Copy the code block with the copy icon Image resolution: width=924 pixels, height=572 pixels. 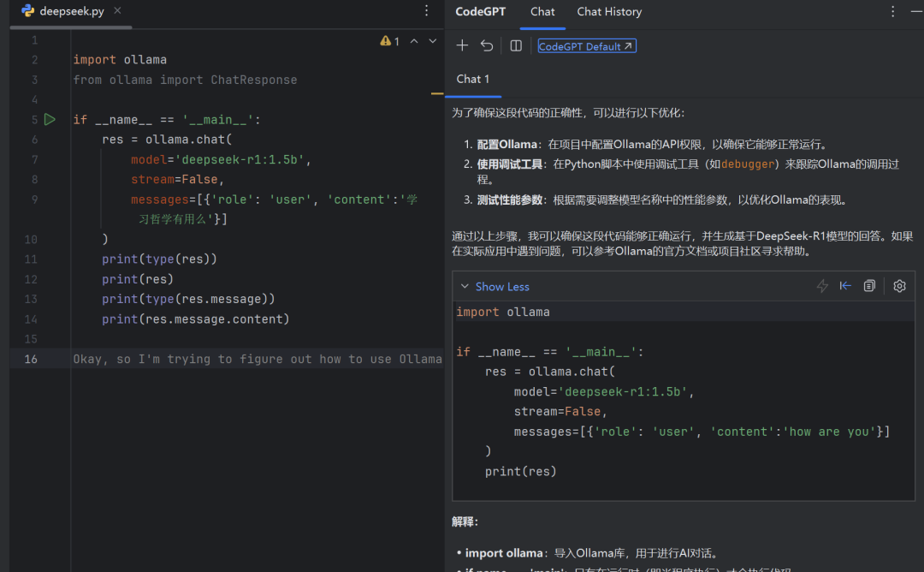[869, 285]
